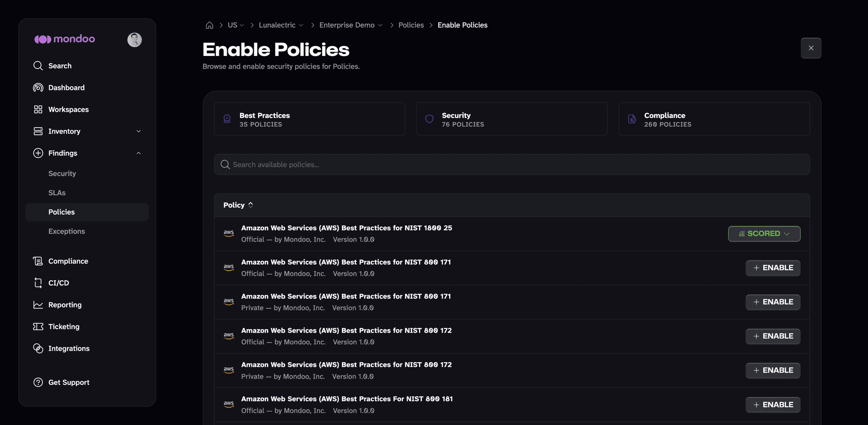This screenshot has width=868, height=425.
Task: Click the Reporting chart icon
Action: coord(38,305)
